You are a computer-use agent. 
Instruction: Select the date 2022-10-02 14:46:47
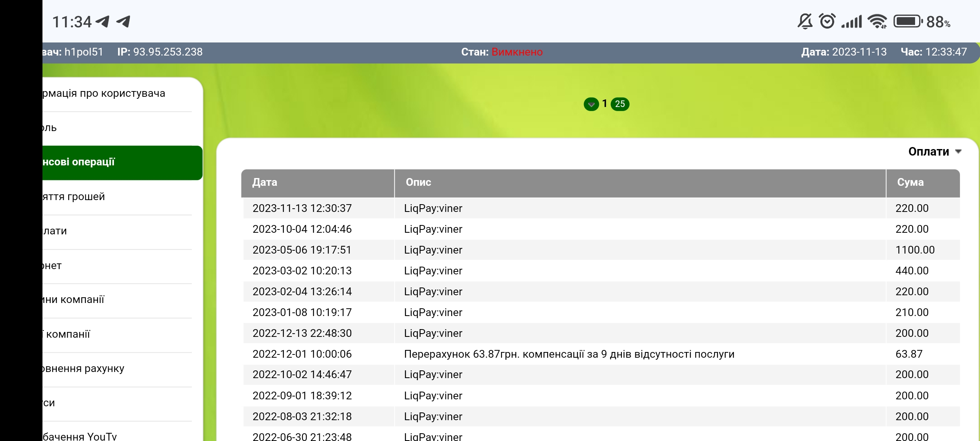point(302,374)
